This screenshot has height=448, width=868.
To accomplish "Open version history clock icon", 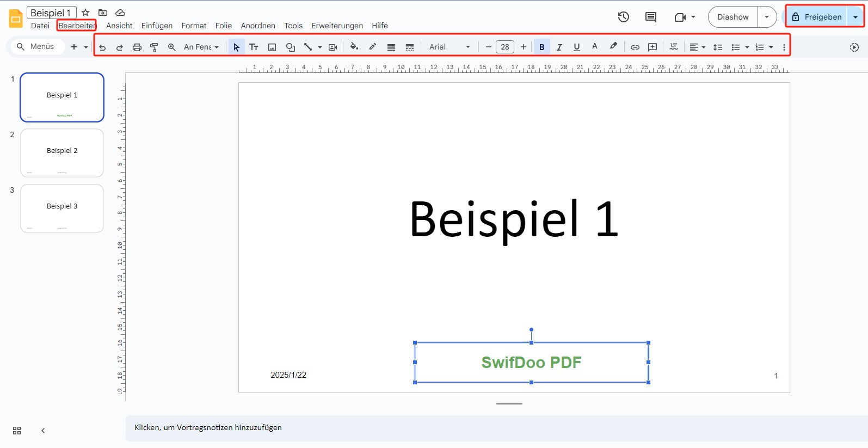I will click(x=624, y=17).
